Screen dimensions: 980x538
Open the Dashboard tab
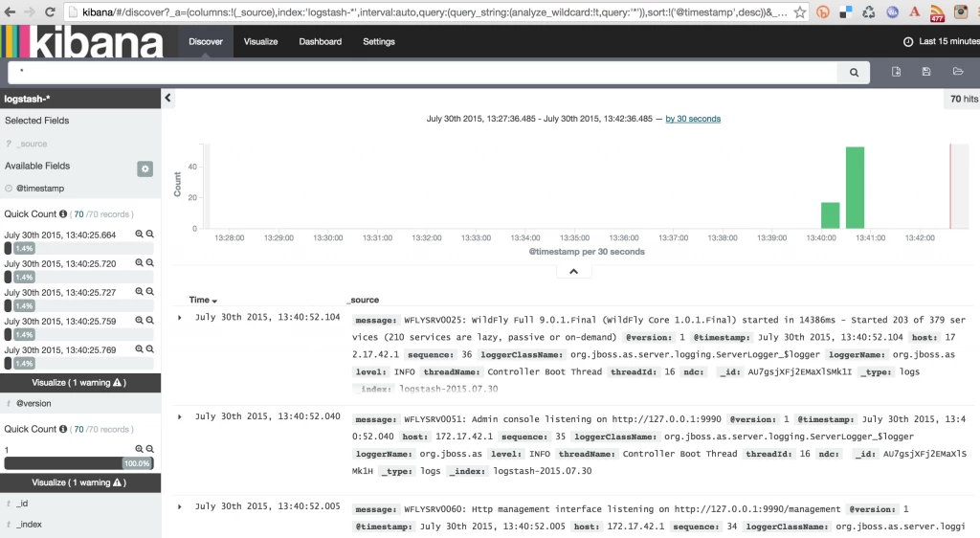click(x=320, y=41)
